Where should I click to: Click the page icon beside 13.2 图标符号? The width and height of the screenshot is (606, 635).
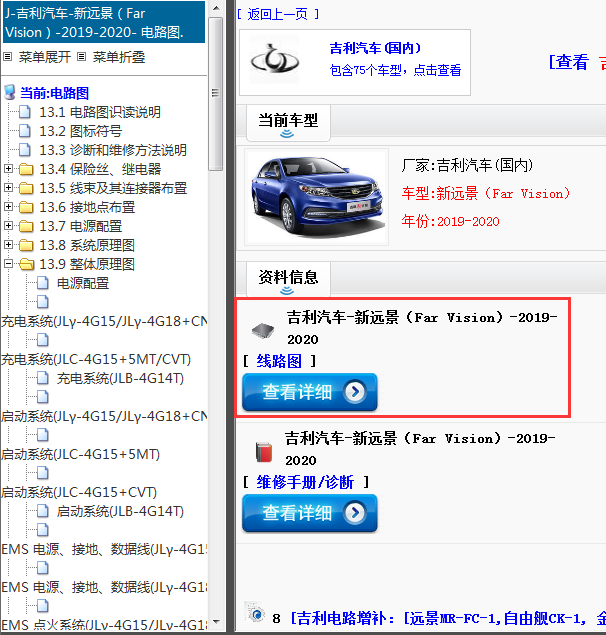25,131
